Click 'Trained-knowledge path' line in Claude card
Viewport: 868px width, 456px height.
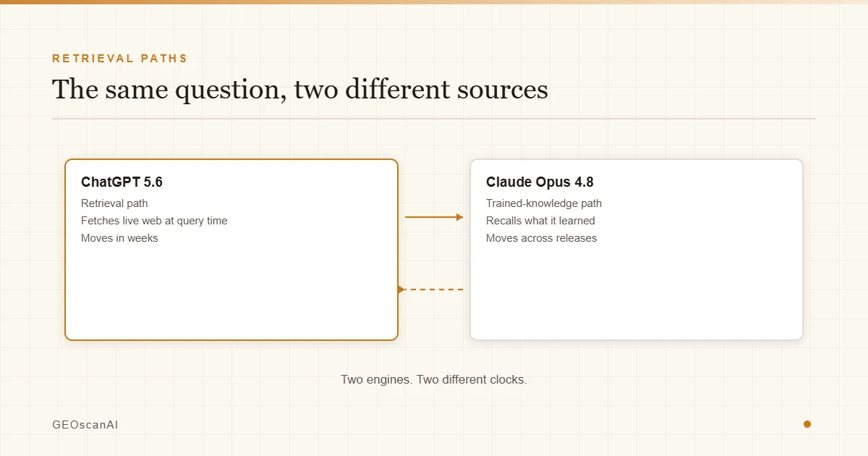(x=544, y=203)
